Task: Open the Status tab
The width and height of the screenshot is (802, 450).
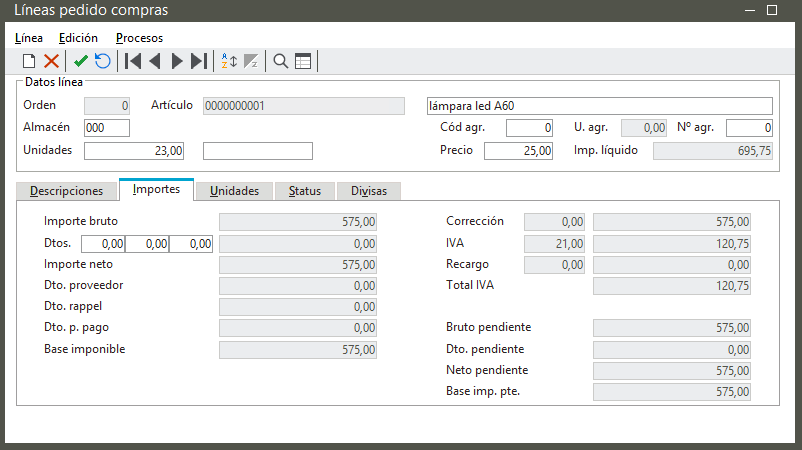Action: click(305, 191)
